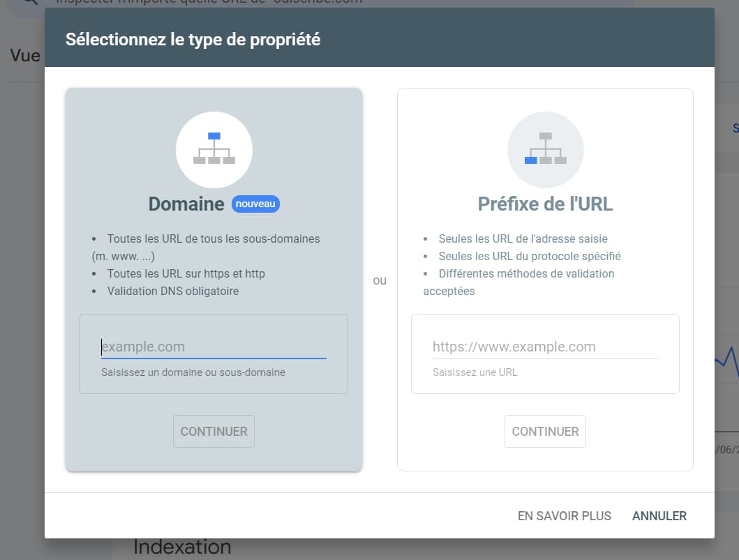The height and width of the screenshot is (560, 739).
Task: Click 'Seules les URL du protocole spécifié' text
Action: [530, 256]
